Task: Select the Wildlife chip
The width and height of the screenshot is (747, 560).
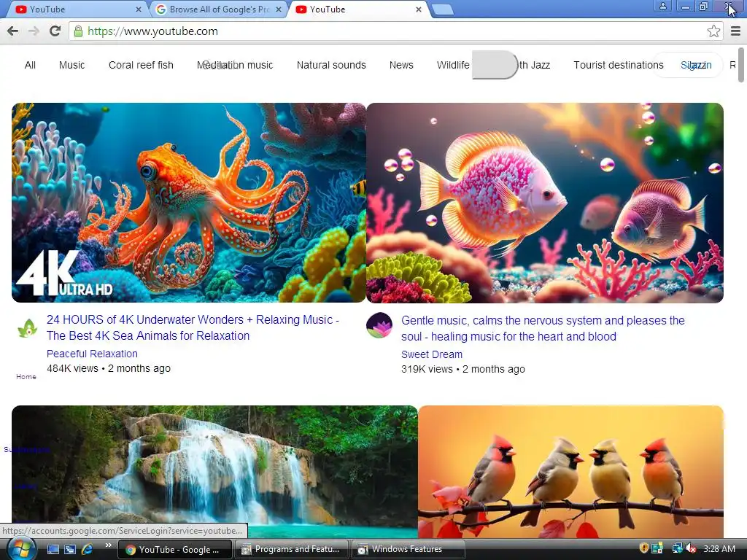Action: (x=453, y=65)
